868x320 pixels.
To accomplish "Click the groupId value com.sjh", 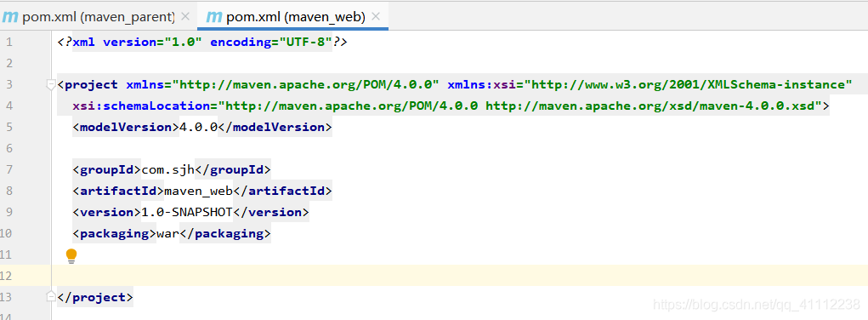I will tap(168, 169).
